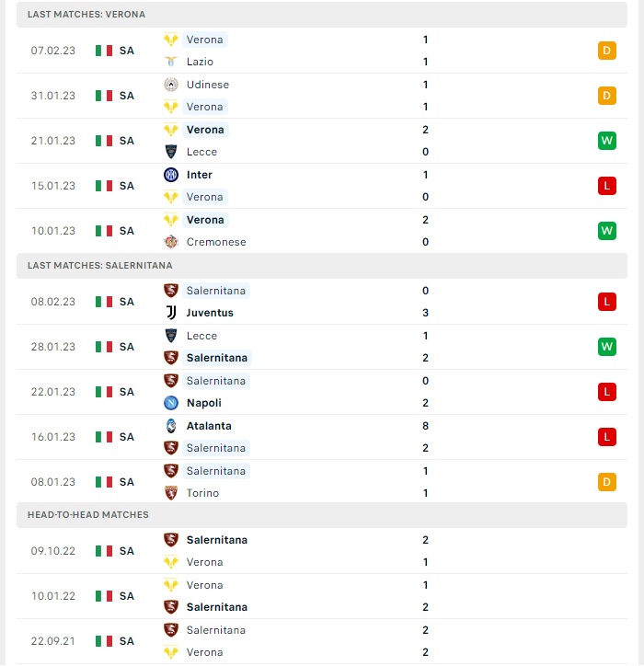Image resolution: width=644 pixels, height=666 pixels.
Task: Click the loss badge for Inter vs Verona
Action: click(606, 186)
